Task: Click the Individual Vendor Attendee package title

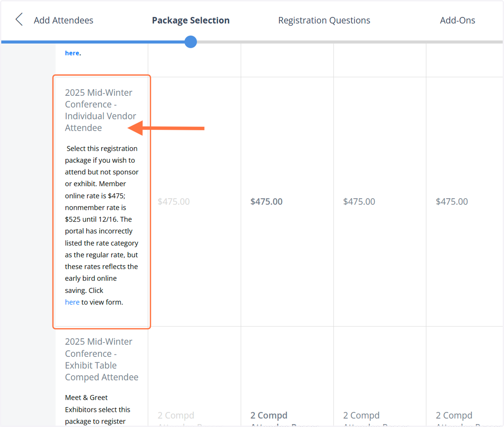Action: (x=100, y=110)
